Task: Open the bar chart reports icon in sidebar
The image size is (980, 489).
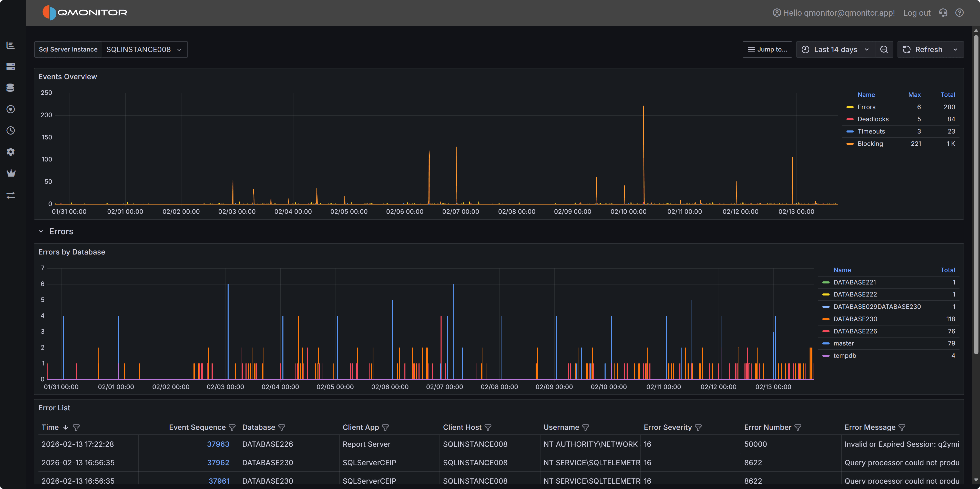Action: 11,45
